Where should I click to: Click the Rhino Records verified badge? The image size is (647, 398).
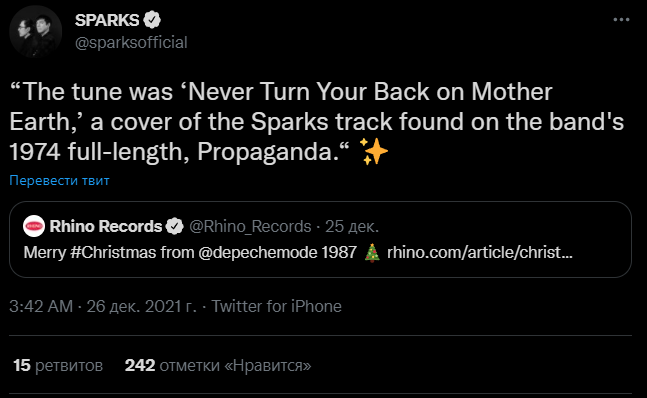(x=175, y=226)
